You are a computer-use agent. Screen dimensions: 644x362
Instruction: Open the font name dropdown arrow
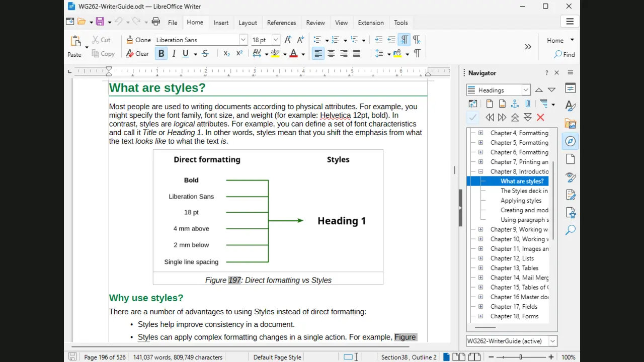pyautogui.click(x=243, y=40)
